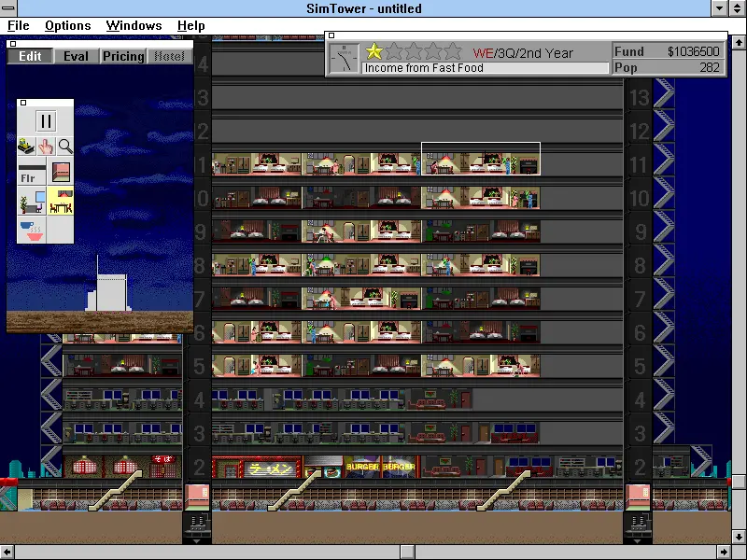Switch map view to Edit mode

(x=30, y=56)
